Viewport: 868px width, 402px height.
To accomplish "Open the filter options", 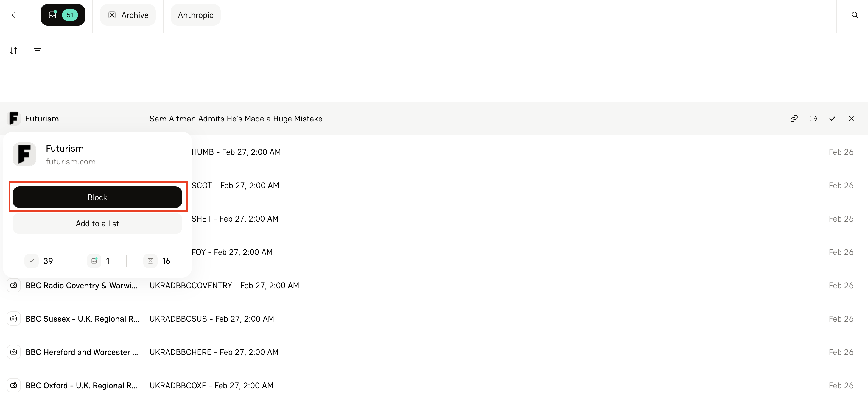I will tap(38, 50).
